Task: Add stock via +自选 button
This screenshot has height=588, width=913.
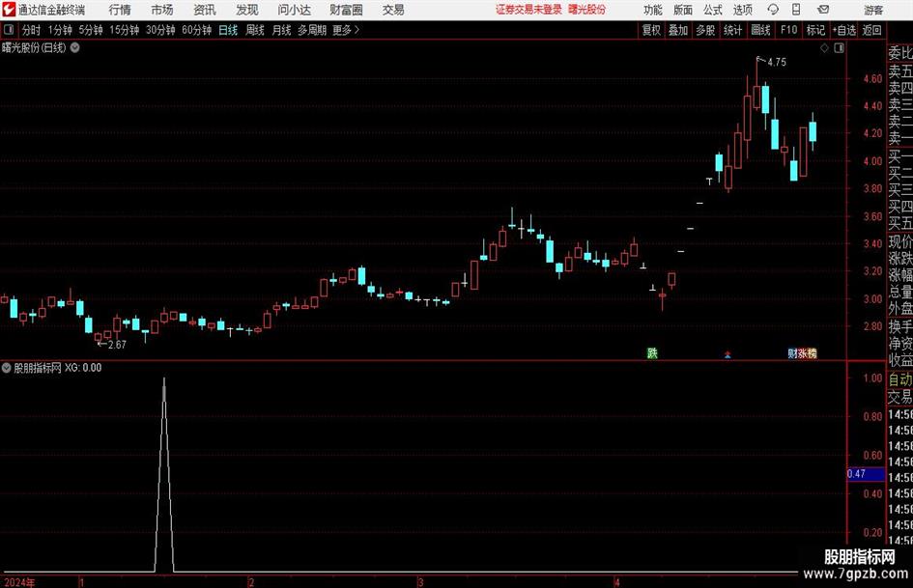Action: click(843, 30)
